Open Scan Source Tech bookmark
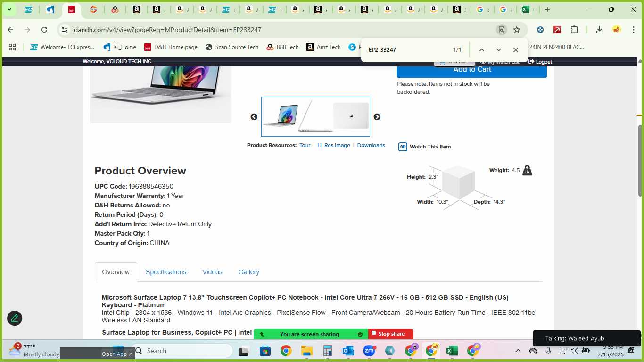The width and height of the screenshot is (644, 362). (231, 47)
